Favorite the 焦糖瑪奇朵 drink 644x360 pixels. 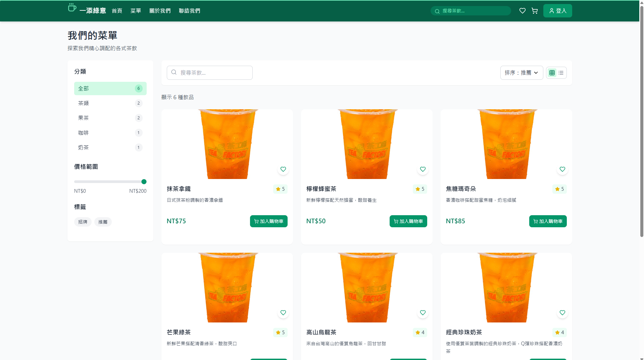point(562,169)
